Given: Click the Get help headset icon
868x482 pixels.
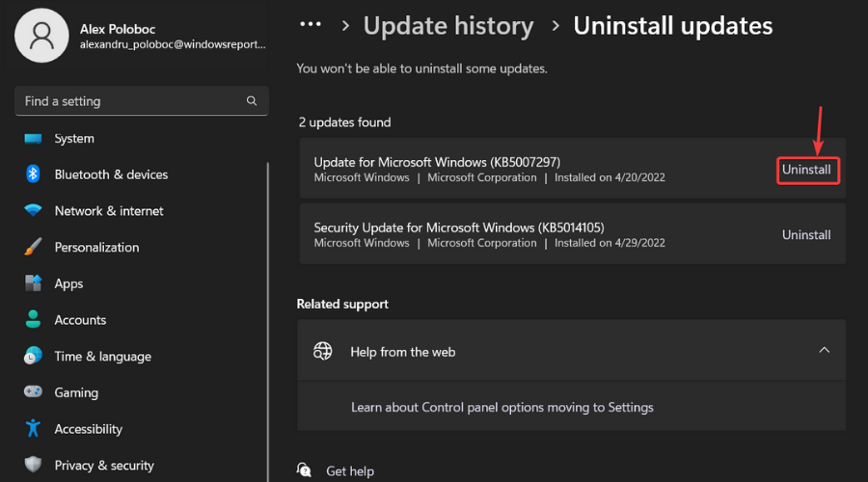Looking at the screenshot, I should click(x=304, y=470).
